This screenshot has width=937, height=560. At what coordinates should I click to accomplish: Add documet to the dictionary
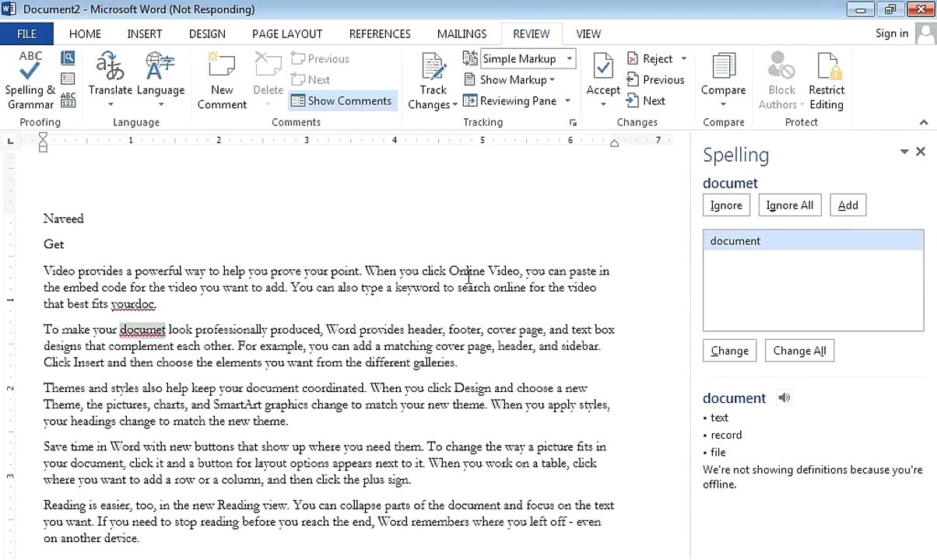(x=848, y=205)
